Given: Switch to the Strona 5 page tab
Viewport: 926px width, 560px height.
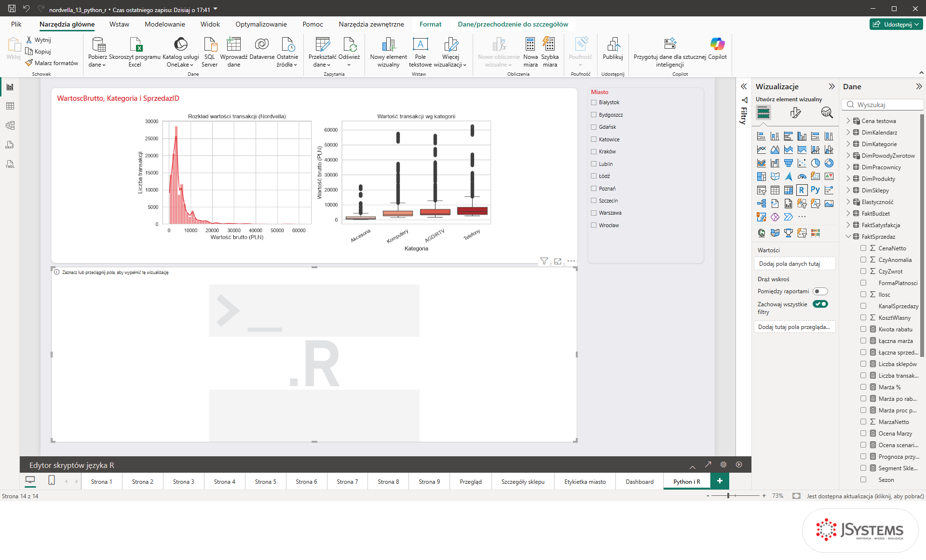Looking at the screenshot, I should point(265,481).
